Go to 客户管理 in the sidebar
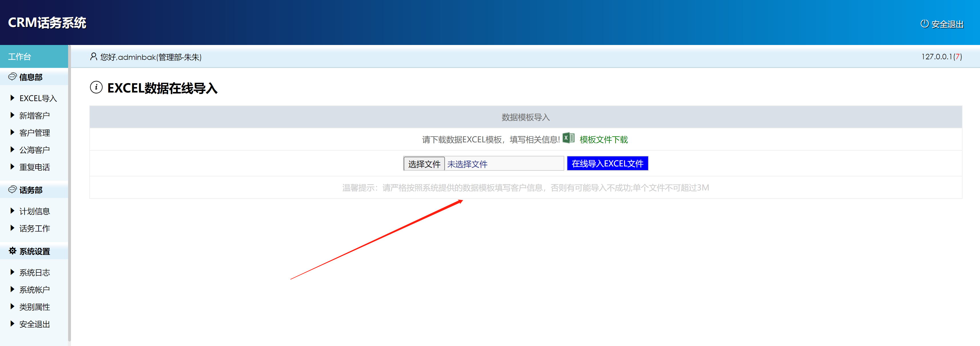Screen dimensions: 980x346 pyautogui.click(x=34, y=133)
